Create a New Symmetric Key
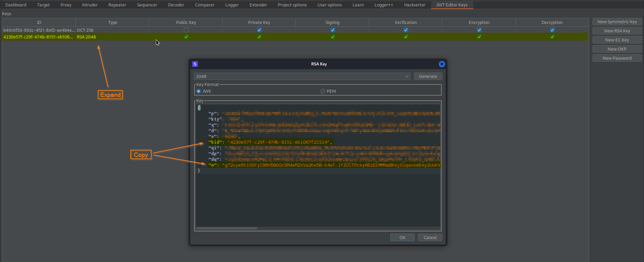Viewport: 644px width, 262px height. coord(617,22)
